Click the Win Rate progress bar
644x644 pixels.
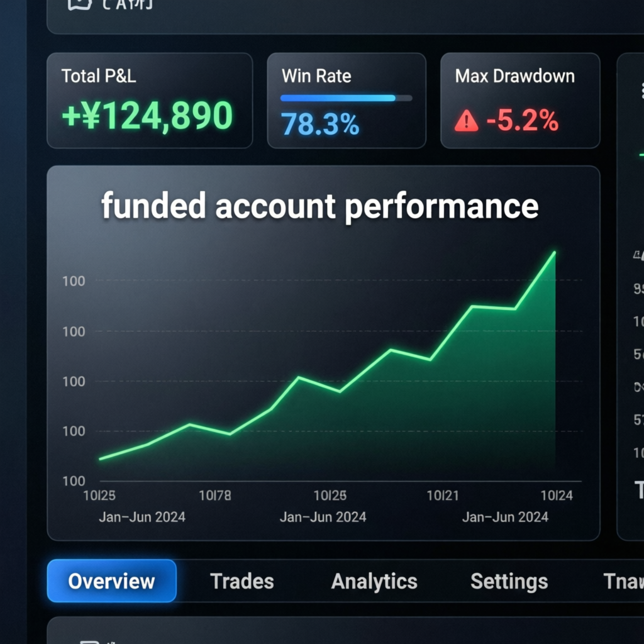(347, 98)
